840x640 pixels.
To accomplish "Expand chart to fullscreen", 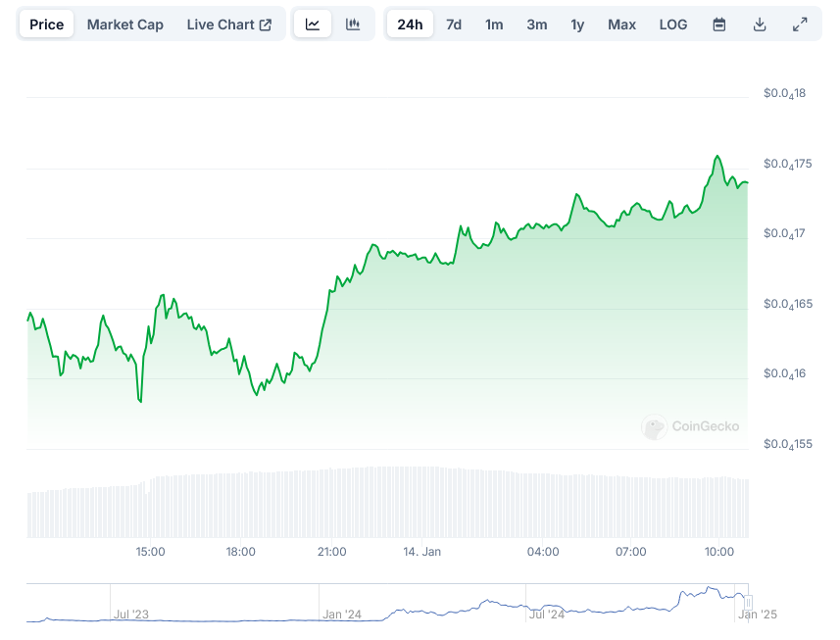I will (800, 25).
